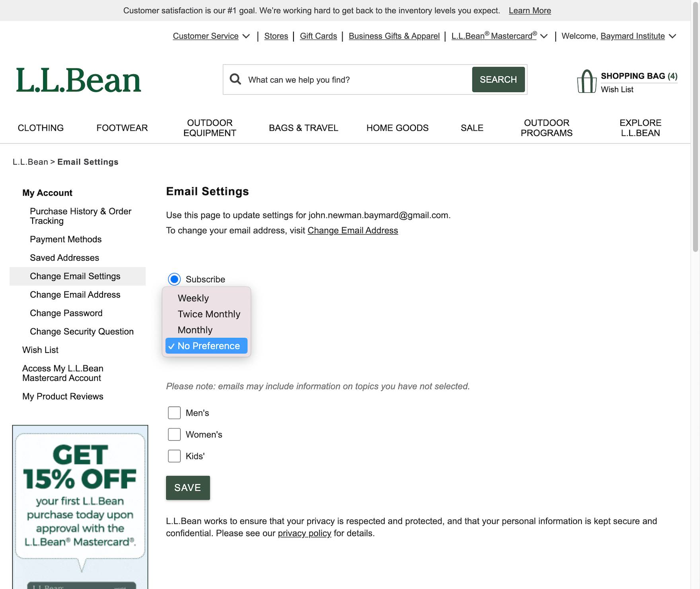The width and height of the screenshot is (700, 589).
Task: Click the magnifying glass search icon
Action: [235, 79]
